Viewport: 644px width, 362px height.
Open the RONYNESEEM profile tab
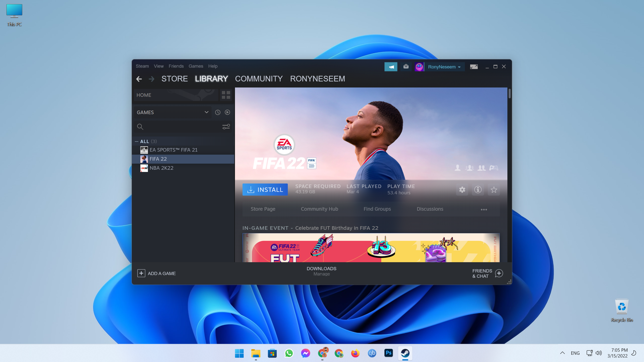point(317,79)
